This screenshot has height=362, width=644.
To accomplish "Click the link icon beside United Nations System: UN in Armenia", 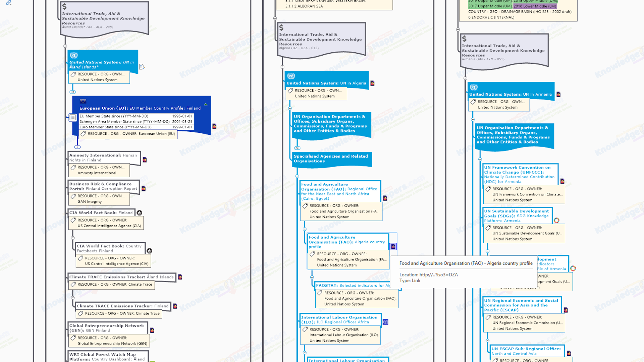I will point(558,95).
